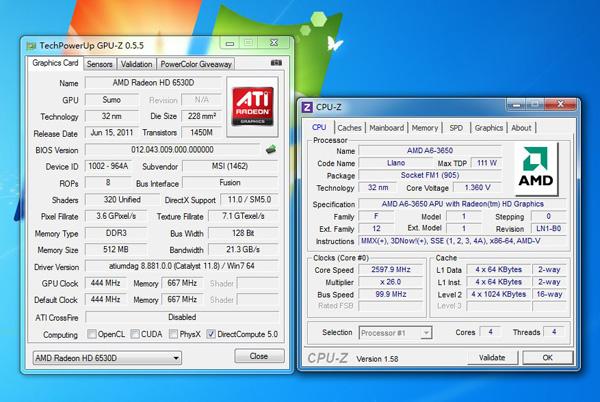Click the Specification field AMD A6-3650 APU

click(x=462, y=204)
